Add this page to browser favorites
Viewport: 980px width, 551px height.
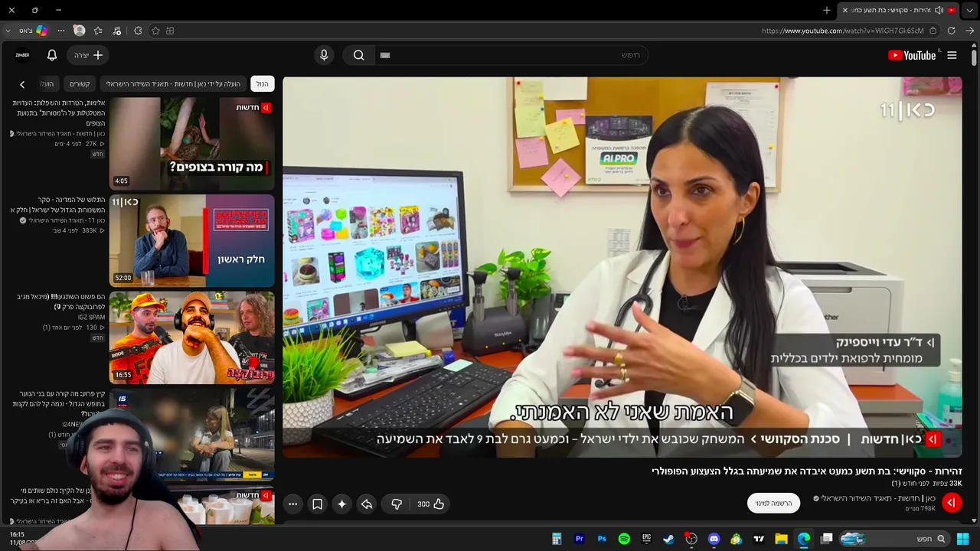pos(155,31)
